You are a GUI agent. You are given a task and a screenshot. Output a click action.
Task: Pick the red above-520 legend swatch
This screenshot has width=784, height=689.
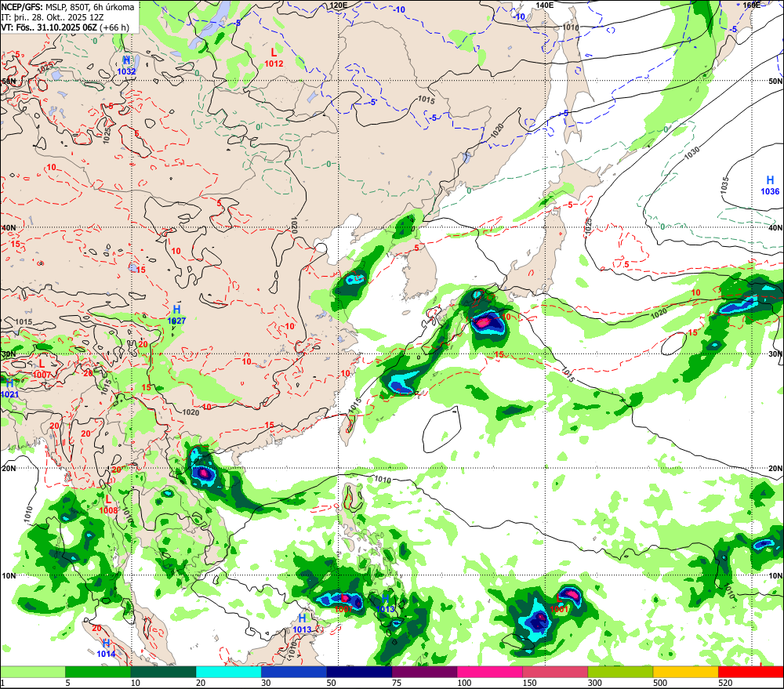[x=751, y=672]
